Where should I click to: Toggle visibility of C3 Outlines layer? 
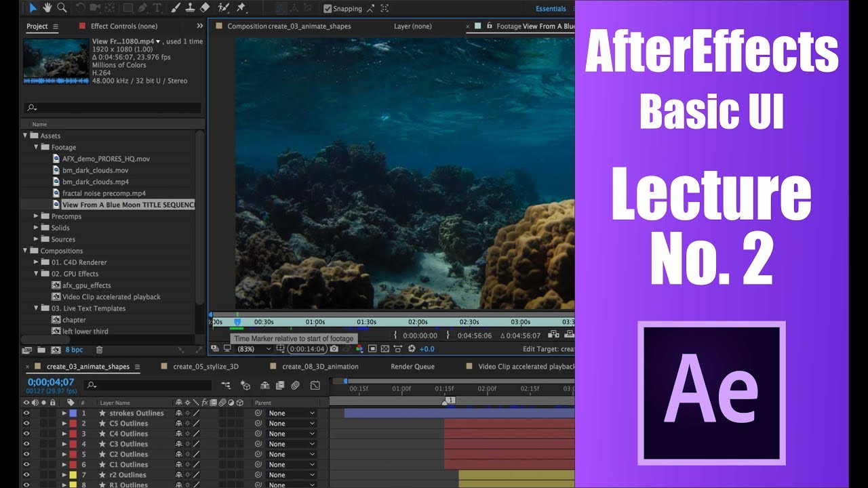[26, 444]
